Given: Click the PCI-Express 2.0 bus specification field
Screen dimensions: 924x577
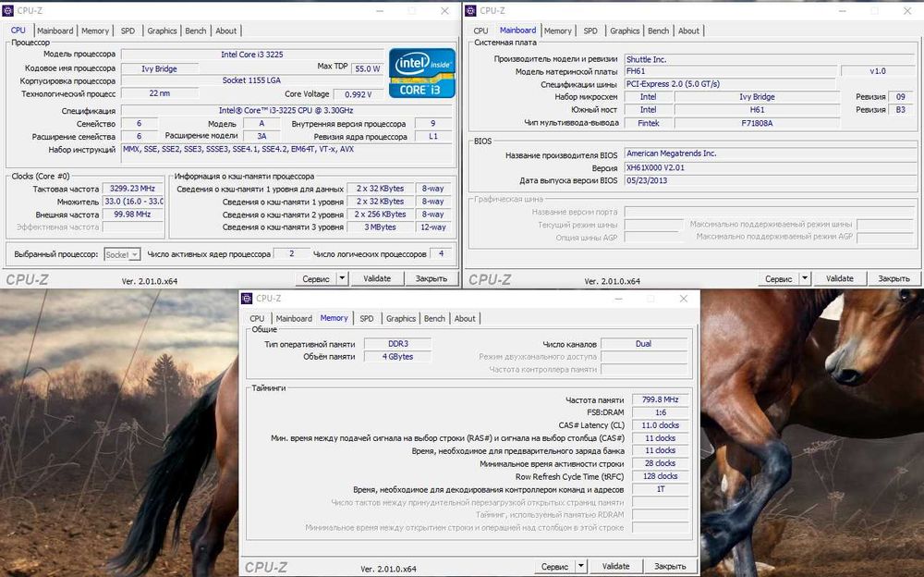Looking at the screenshot, I should coord(730,84).
